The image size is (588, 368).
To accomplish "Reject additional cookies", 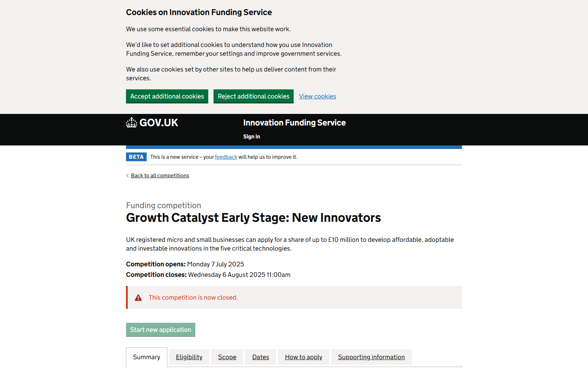I will [253, 96].
